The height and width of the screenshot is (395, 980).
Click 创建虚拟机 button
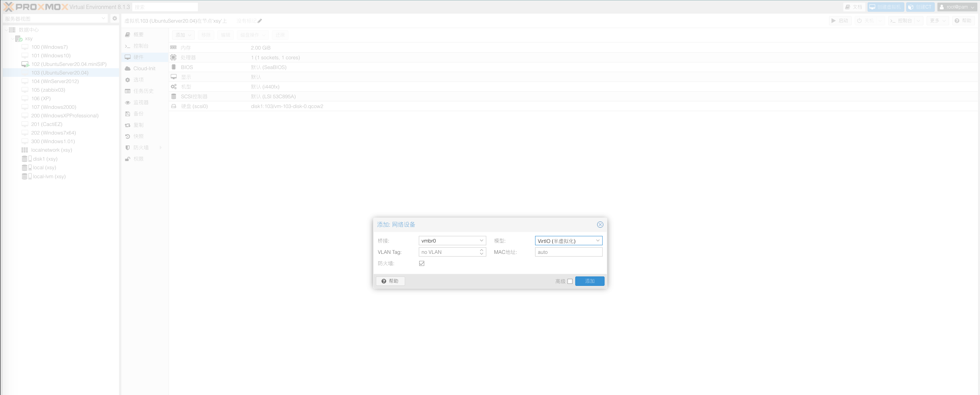click(x=885, y=7)
